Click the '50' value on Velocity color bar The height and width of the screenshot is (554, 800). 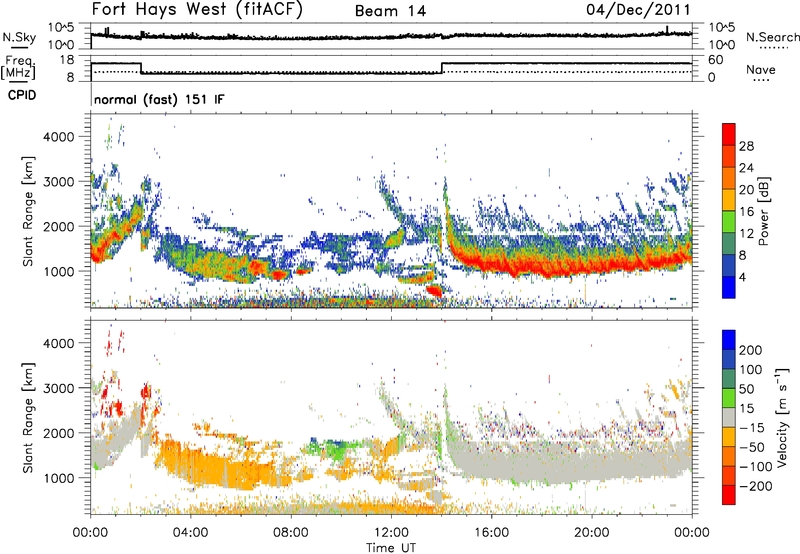pos(747,389)
